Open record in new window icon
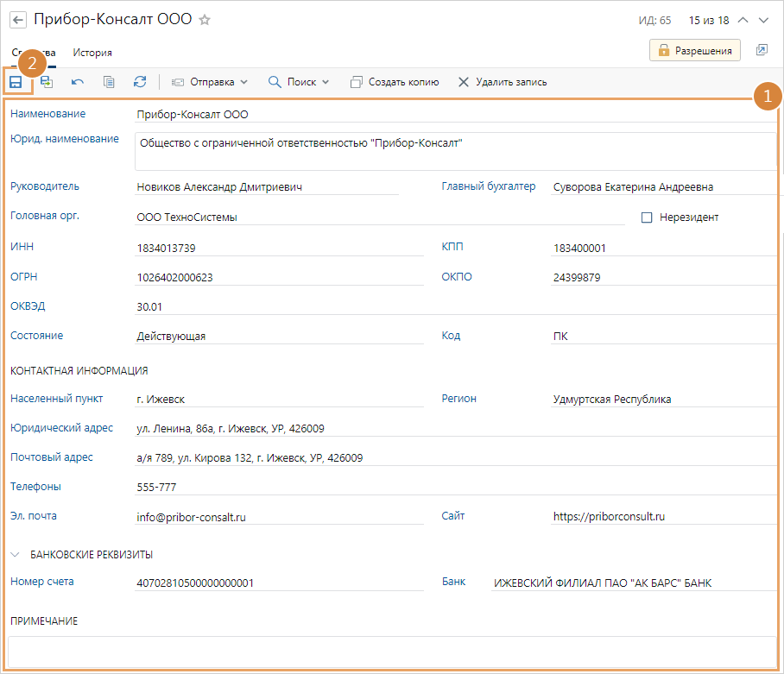 point(762,51)
